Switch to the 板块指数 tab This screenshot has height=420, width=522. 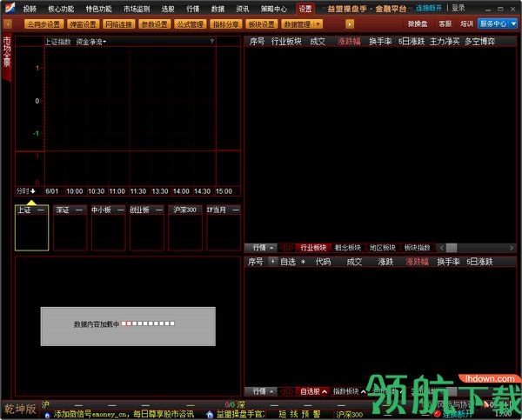click(417, 248)
